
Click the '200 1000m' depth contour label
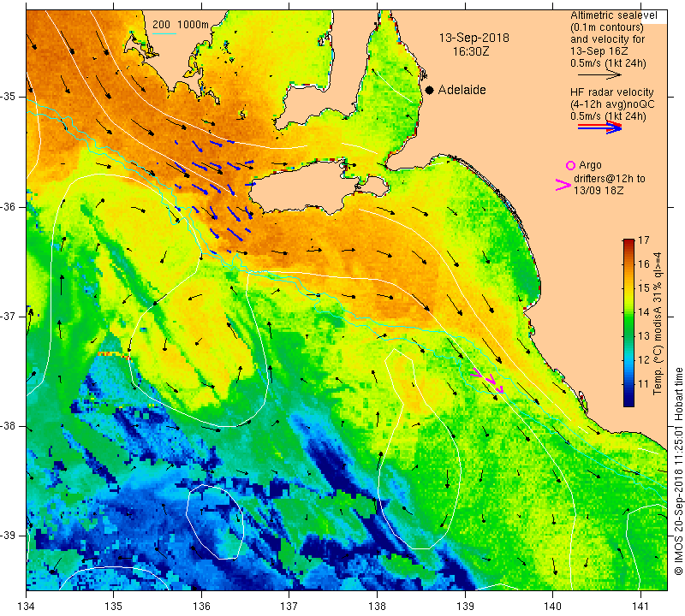point(181,25)
